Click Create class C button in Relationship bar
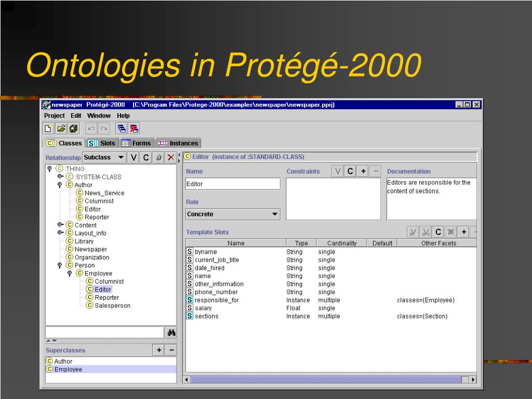The height and width of the screenshot is (399, 532). pyautogui.click(x=146, y=157)
